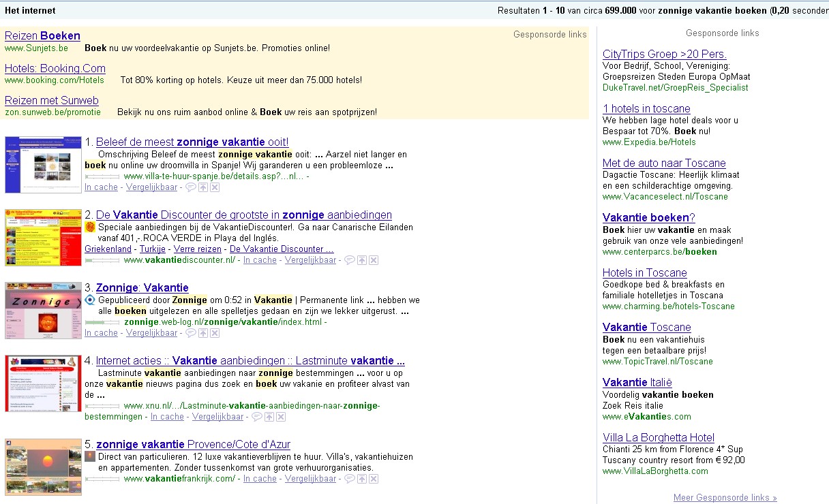Open the Hotels in Toscane ad
Viewport: 829px width, 504px height.
(645, 273)
